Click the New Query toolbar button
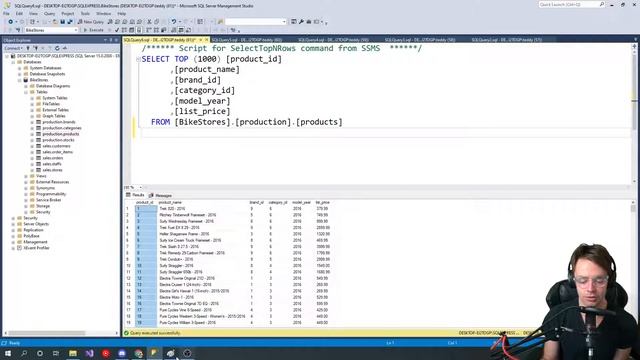This screenshot has width=640, height=360. tap(91, 22)
